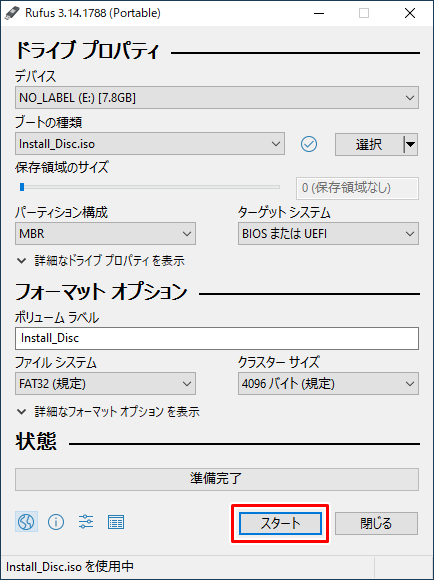The width and height of the screenshot is (434, 580).
Task: Open the MBR partition scheme dropdown
Action: tap(105, 233)
